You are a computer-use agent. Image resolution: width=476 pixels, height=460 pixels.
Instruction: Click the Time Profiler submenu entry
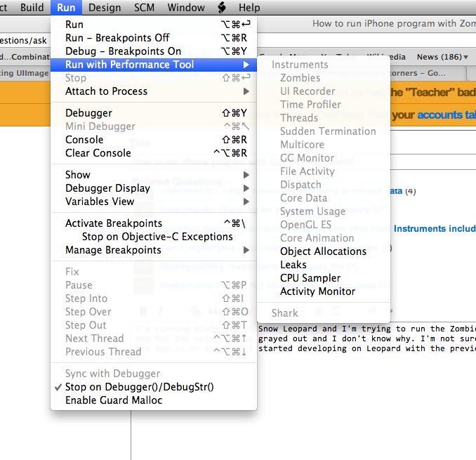click(x=324, y=105)
